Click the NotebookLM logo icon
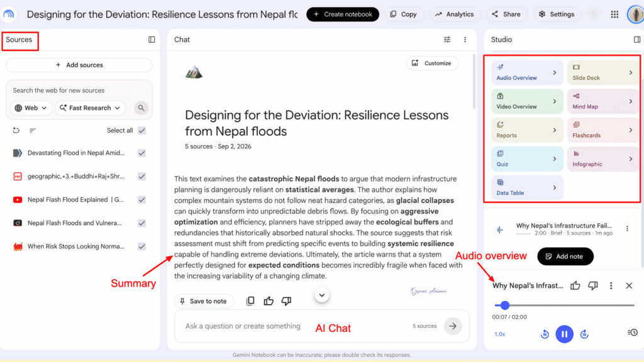 point(9,14)
